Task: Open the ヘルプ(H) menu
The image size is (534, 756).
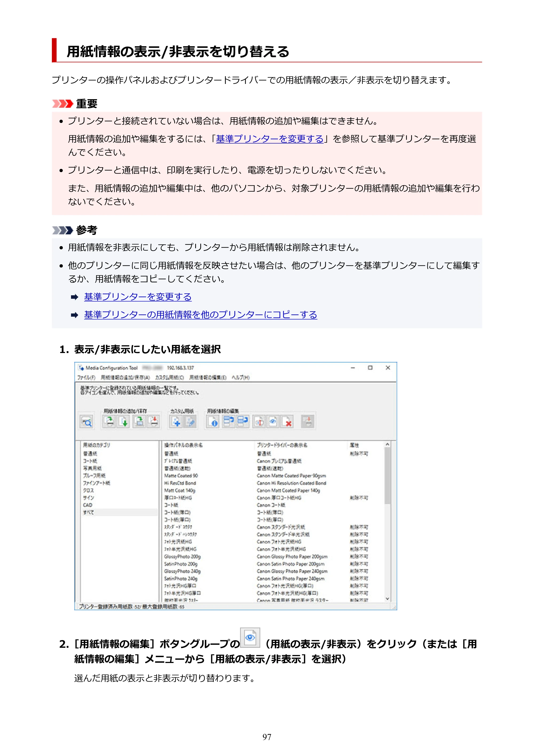Action: (x=241, y=377)
